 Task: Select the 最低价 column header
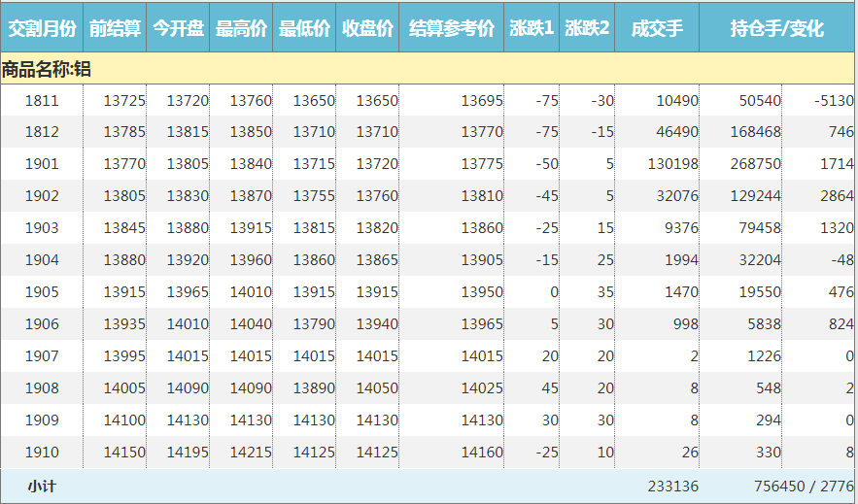tap(304, 28)
